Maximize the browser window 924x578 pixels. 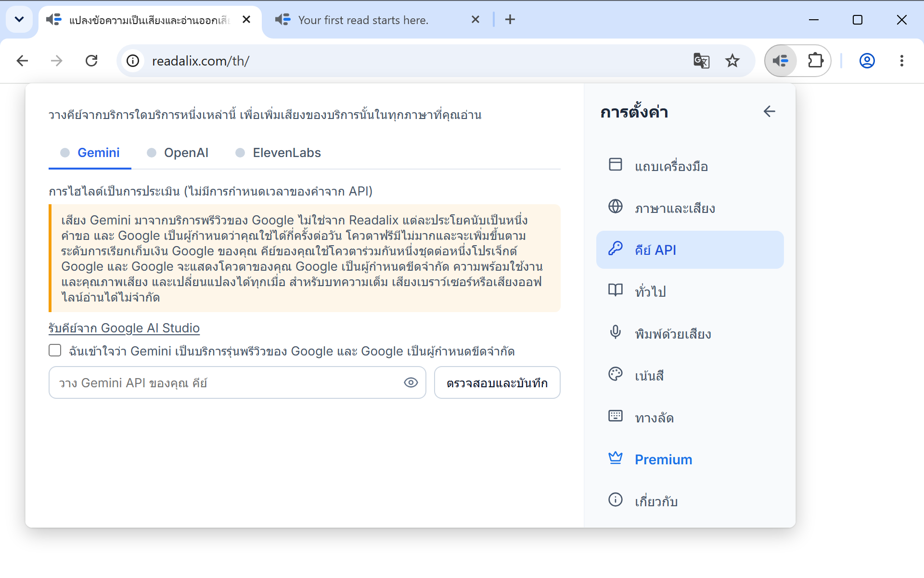pos(857,20)
